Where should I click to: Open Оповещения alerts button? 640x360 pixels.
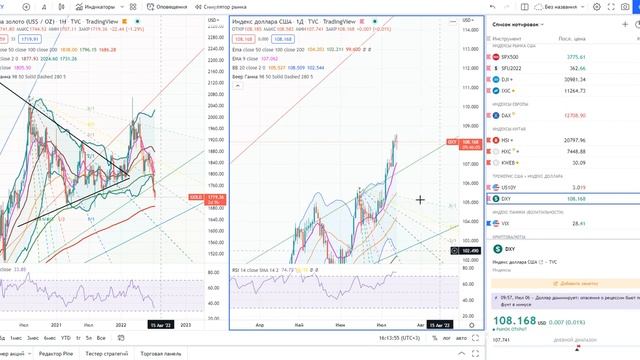point(167,7)
